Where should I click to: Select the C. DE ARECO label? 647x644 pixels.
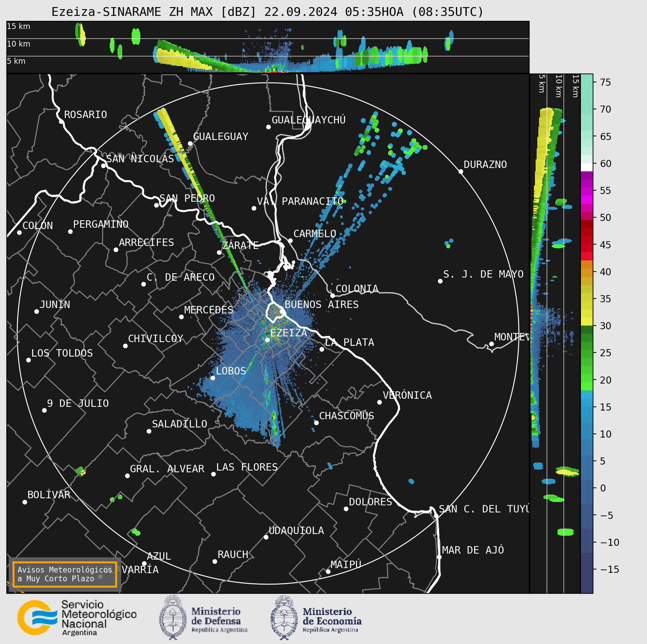(181, 277)
